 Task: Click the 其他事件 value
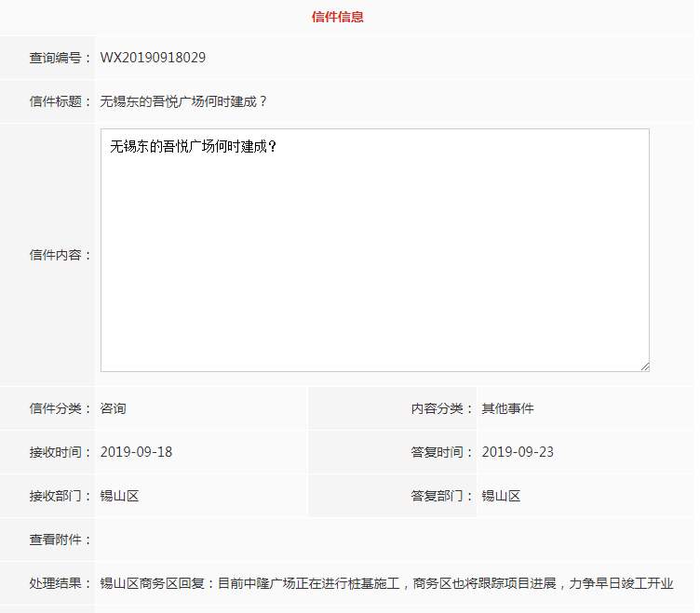tap(507, 408)
